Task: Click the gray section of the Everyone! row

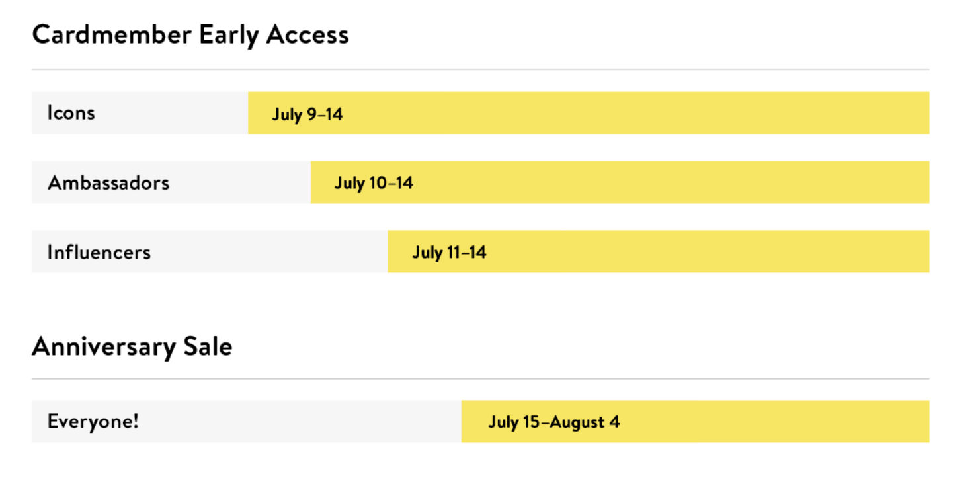Action: tap(246, 421)
